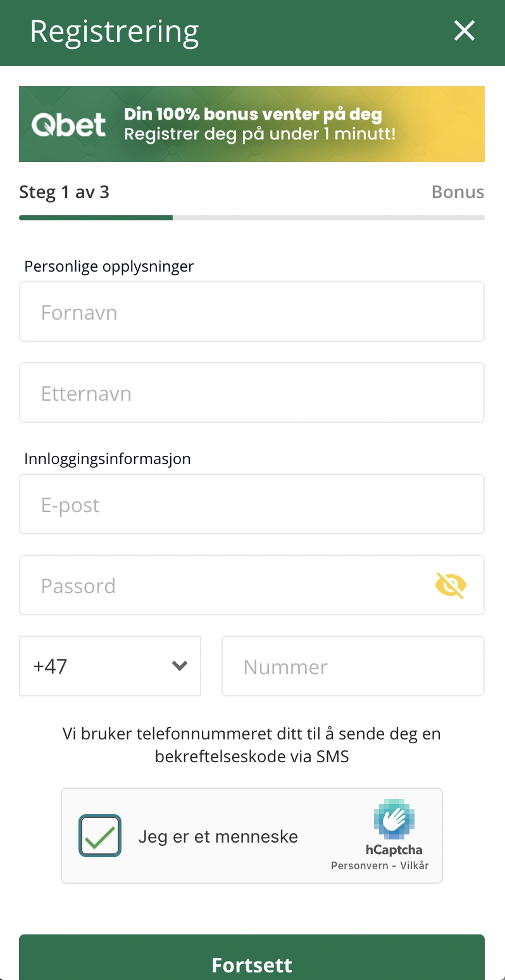The height and width of the screenshot is (980, 505).
Task: Open the country code dropdown chevron
Action: coord(179,666)
